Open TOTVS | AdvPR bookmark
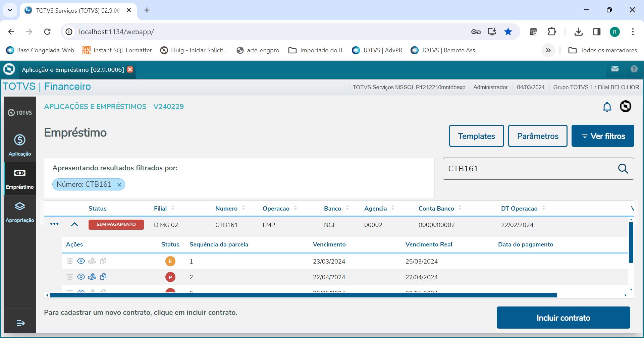Image resolution: width=644 pixels, height=338 pixels. tap(377, 50)
